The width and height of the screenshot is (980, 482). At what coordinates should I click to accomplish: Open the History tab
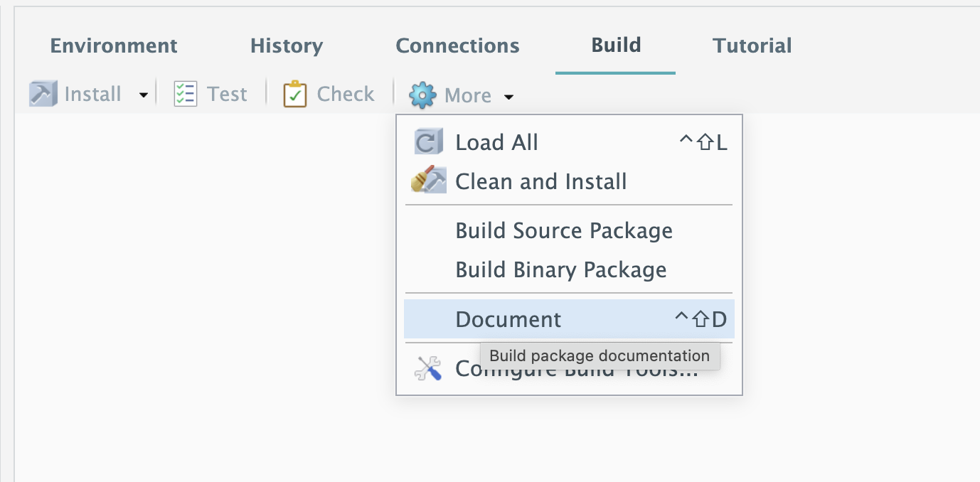coord(287,46)
